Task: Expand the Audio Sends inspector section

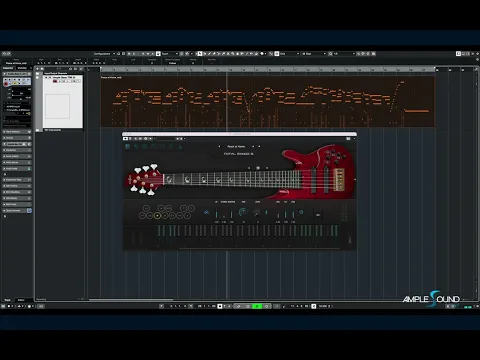Action: (x=17, y=162)
